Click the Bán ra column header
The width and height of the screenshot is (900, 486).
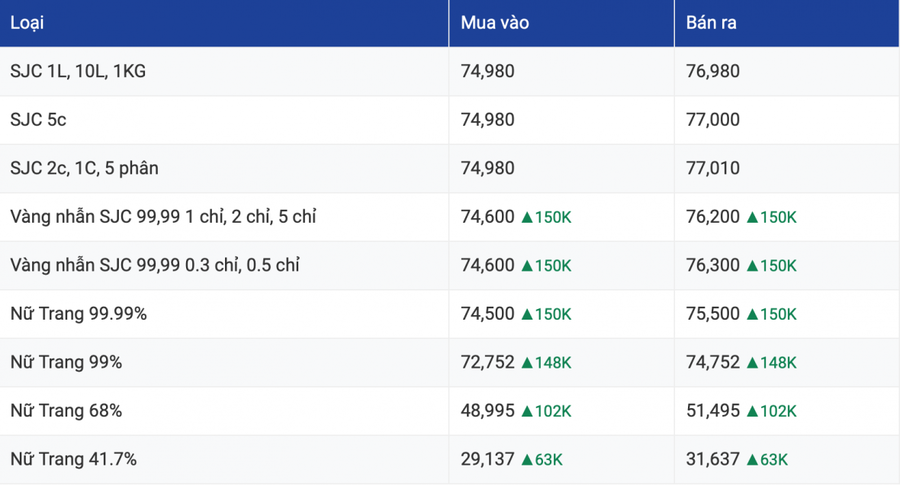click(x=711, y=23)
